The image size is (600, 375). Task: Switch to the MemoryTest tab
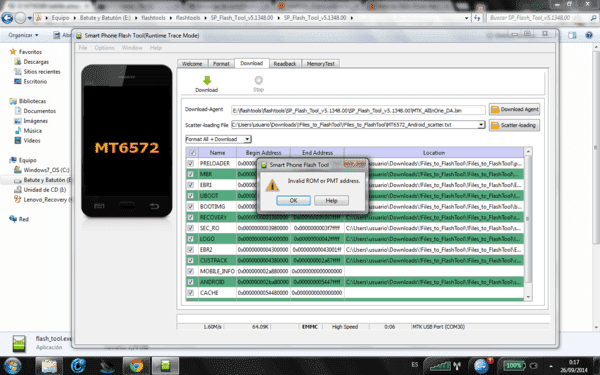coord(321,64)
